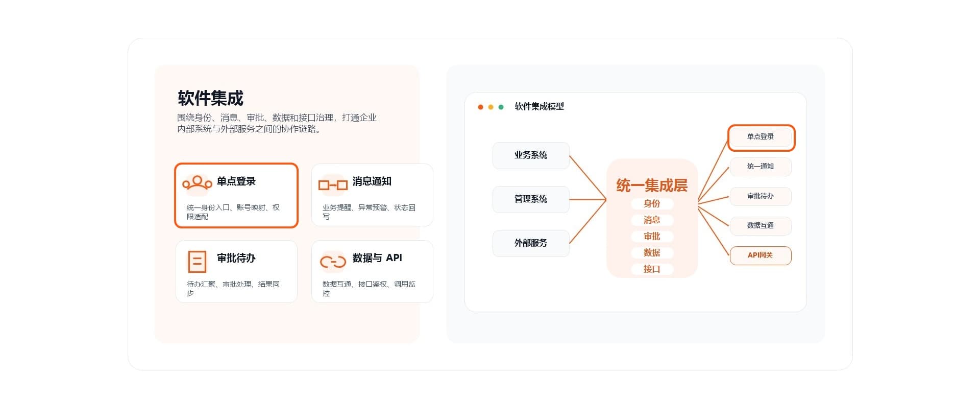Select the 数据与 API feature card
The image size is (980, 419).
click(x=372, y=272)
